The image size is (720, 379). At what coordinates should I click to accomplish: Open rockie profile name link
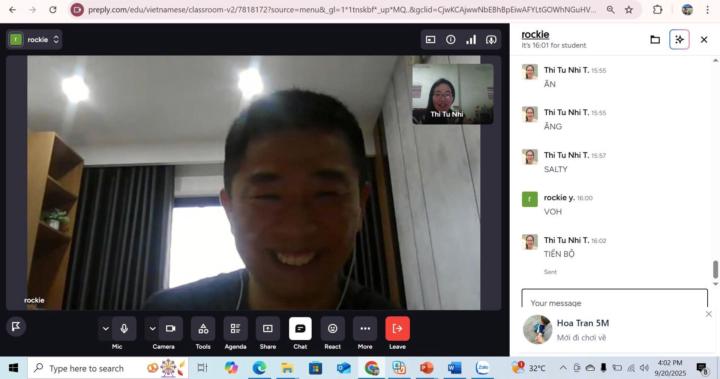coord(535,34)
